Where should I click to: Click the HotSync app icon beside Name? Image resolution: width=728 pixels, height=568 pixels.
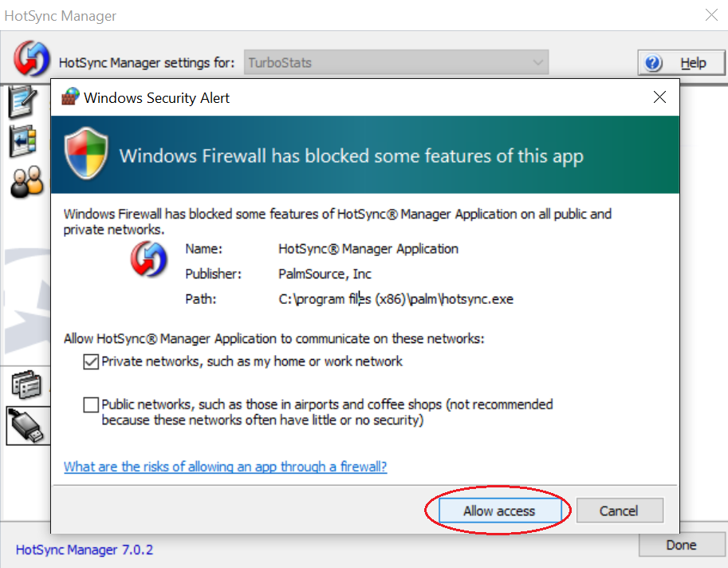[x=148, y=259]
